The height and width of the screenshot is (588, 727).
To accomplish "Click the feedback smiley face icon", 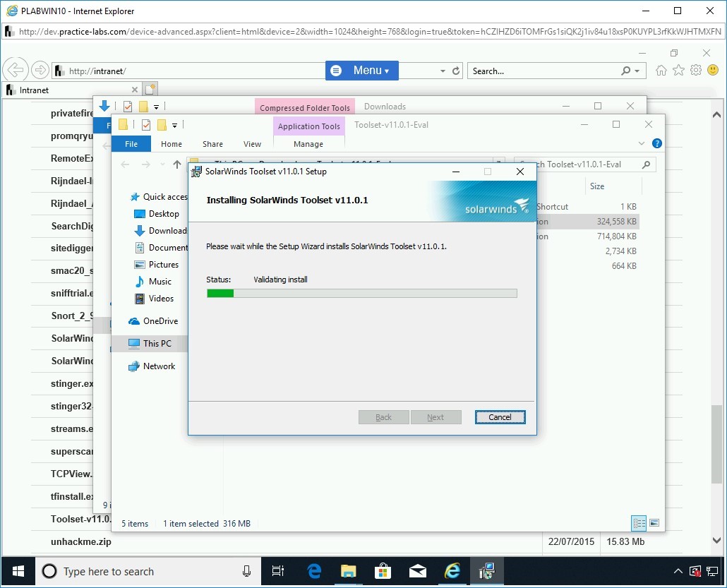I will (713, 71).
